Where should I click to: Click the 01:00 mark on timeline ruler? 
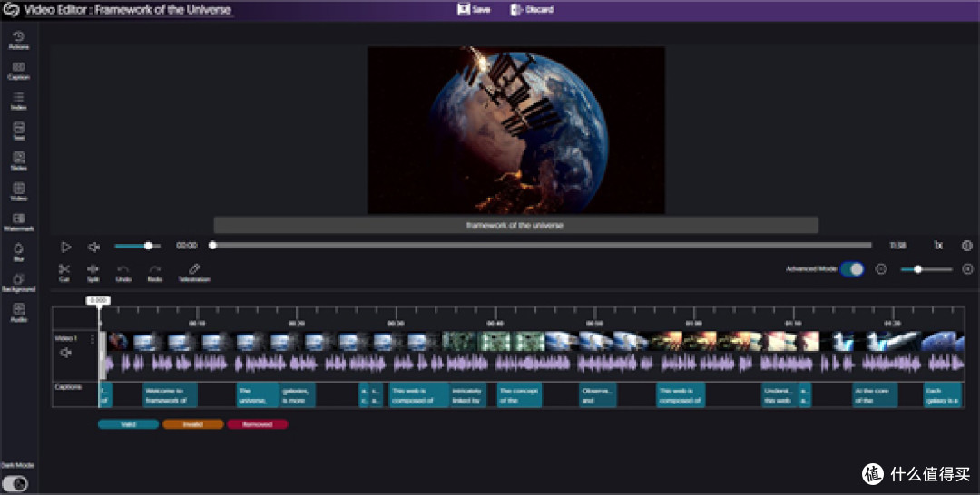[x=693, y=324]
